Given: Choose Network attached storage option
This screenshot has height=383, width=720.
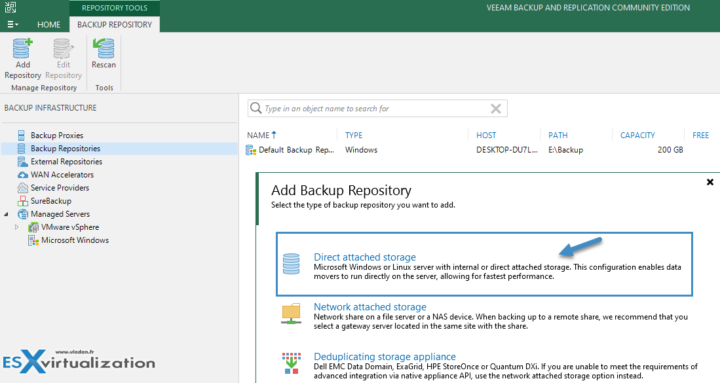Looking at the screenshot, I should point(484,315).
